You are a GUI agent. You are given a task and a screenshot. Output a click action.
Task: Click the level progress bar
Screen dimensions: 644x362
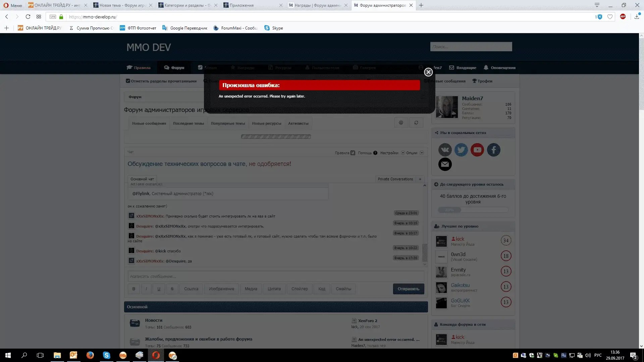point(473,210)
